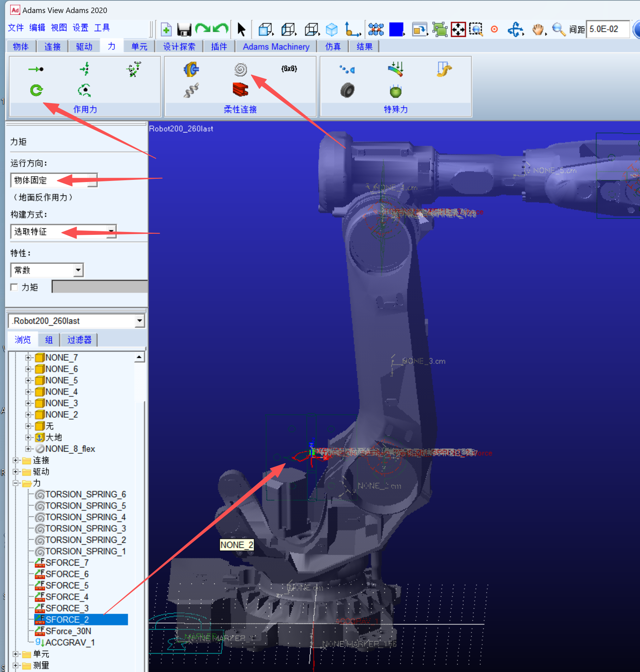The height and width of the screenshot is (672, 640).
Task: Expand the 连接 folder in tree
Action: (15, 460)
